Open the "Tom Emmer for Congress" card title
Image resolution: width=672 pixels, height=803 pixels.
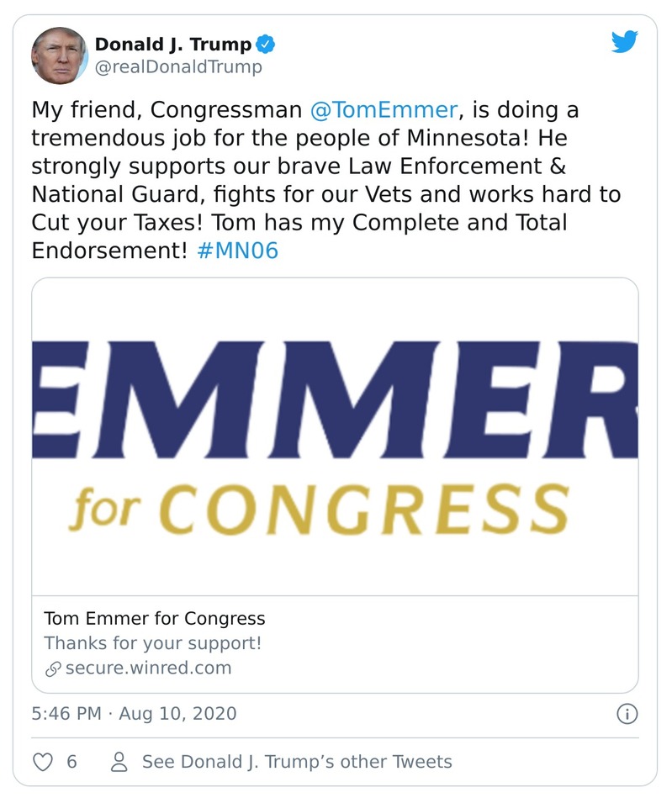[155, 619]
